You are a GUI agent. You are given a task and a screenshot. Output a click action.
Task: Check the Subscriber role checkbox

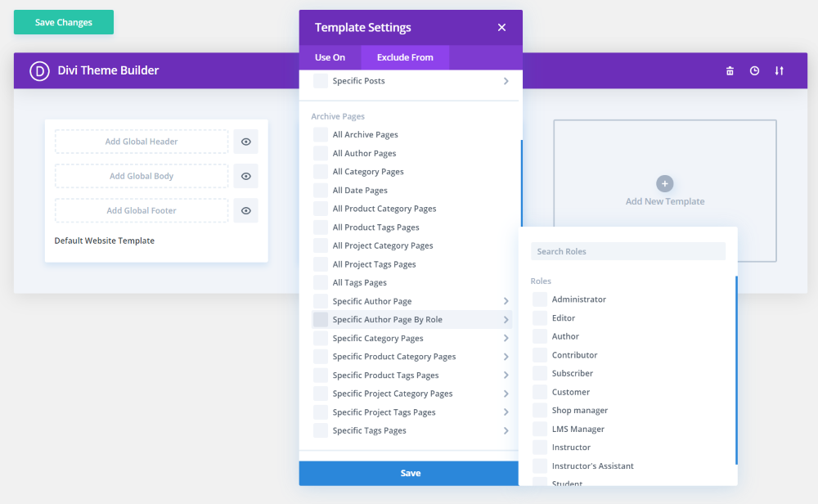pyautogui.click(x=540, y=374)
